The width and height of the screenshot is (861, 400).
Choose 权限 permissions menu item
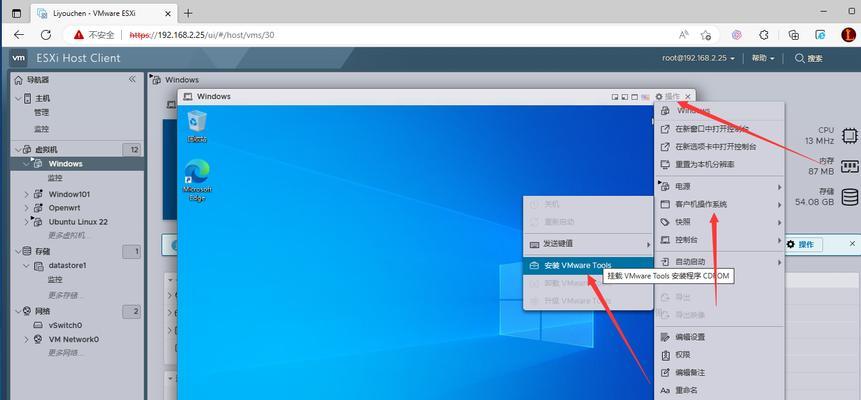(720, 355)
